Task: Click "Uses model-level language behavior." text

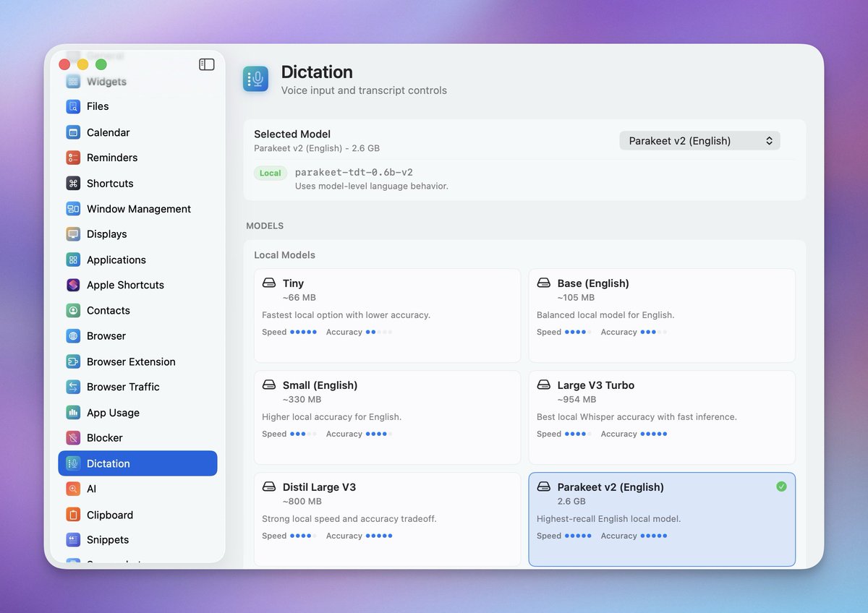Action: (372, 187)
